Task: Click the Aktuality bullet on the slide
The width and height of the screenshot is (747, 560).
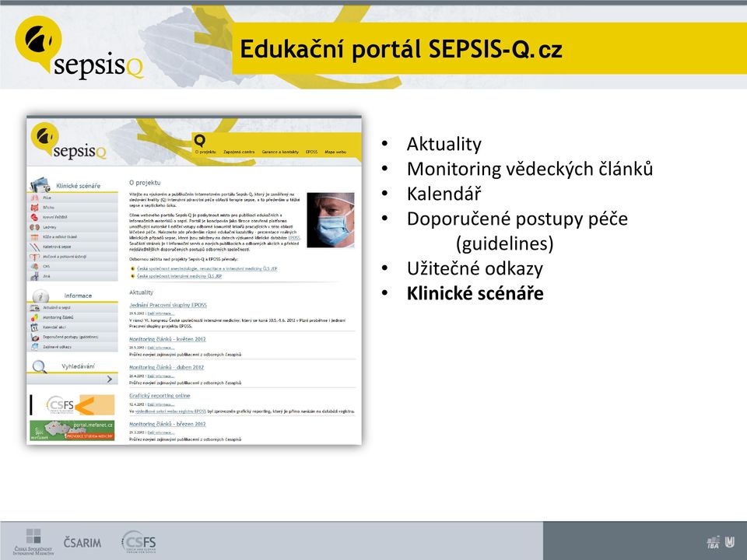Action: pos(444,144)
